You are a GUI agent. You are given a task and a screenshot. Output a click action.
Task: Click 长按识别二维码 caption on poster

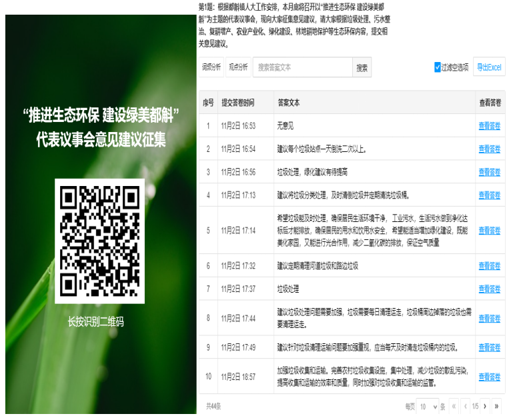coord(95,322)
